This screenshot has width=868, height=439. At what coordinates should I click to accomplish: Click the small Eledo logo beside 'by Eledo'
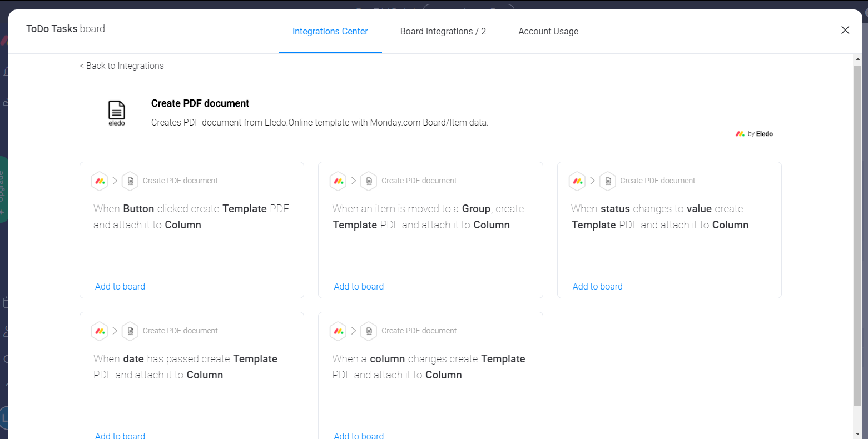pos(740,133)
